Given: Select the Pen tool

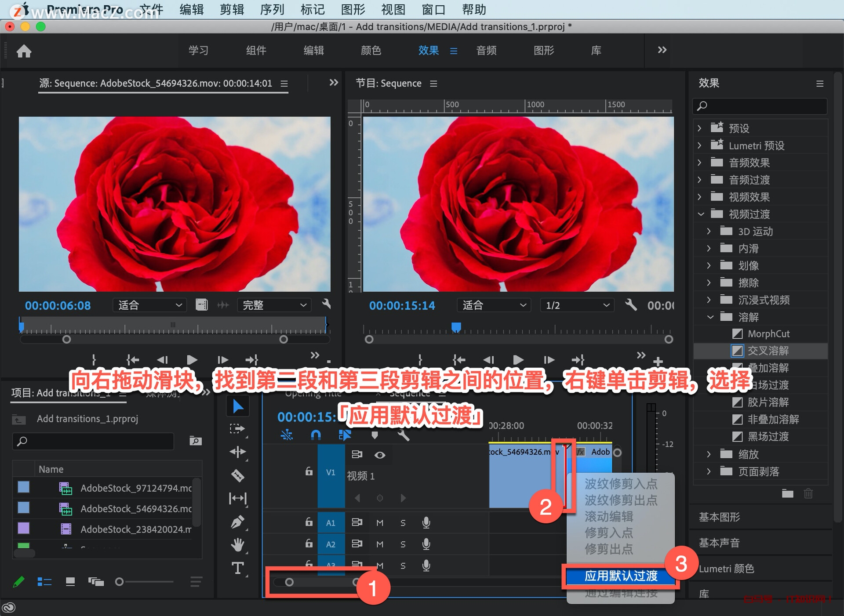Looking at the screenshot, I should pos(237,522).
